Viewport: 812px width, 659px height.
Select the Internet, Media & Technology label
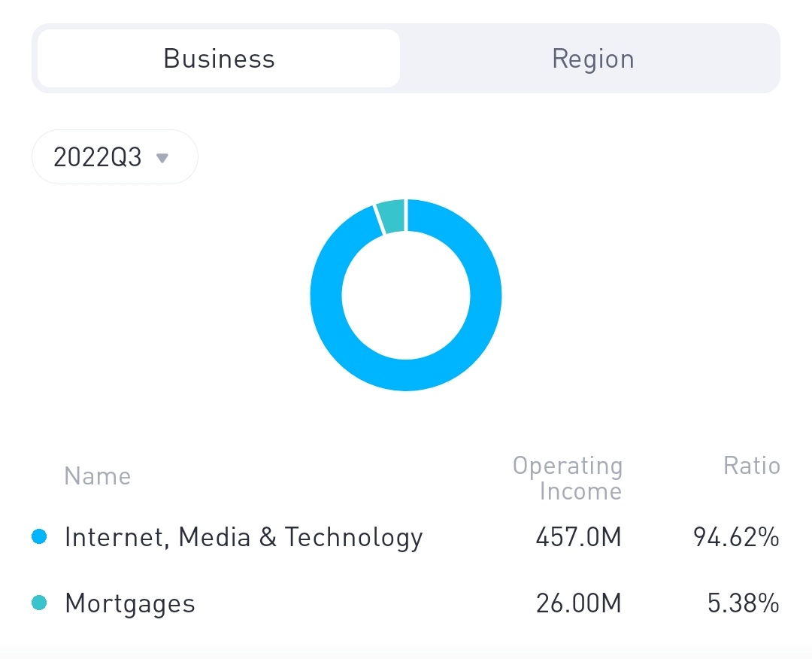tap(244, 537)
